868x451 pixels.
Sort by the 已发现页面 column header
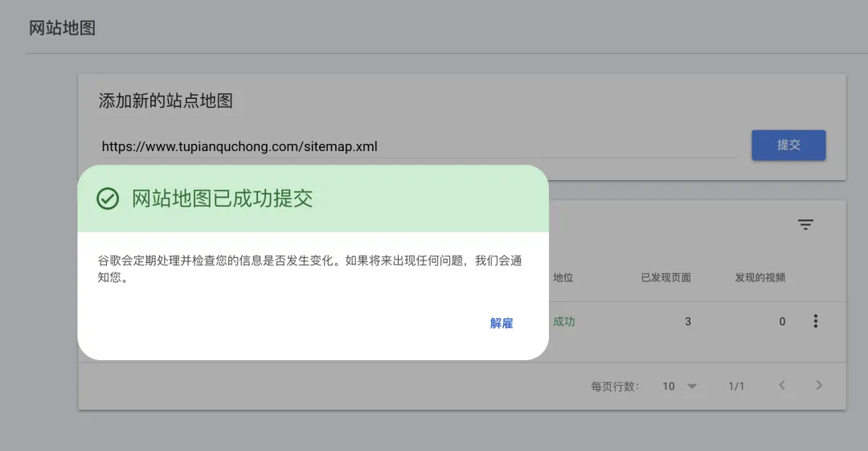665,277
